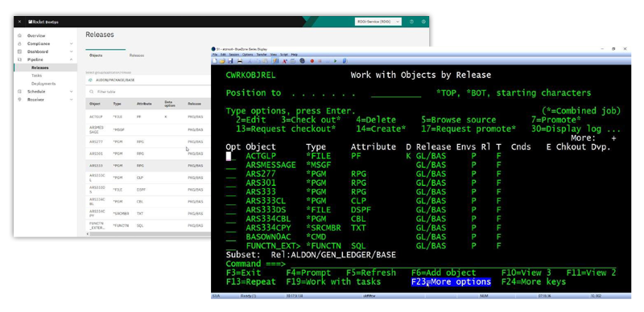This screenshot has width=644, height=312.
Task: Click Object column header in Releases table
Action: tap(95, 104)
